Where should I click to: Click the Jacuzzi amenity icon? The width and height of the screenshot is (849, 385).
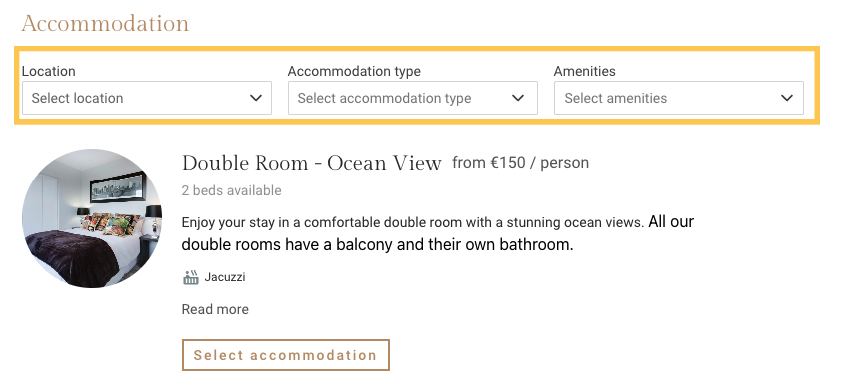[x=191, y=277]
